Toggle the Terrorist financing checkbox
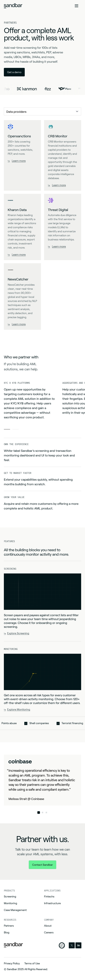 58,723
